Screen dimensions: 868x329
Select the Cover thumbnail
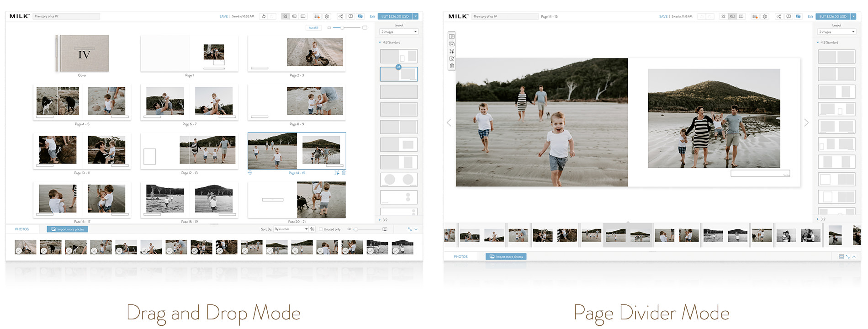tap(82, 53)
